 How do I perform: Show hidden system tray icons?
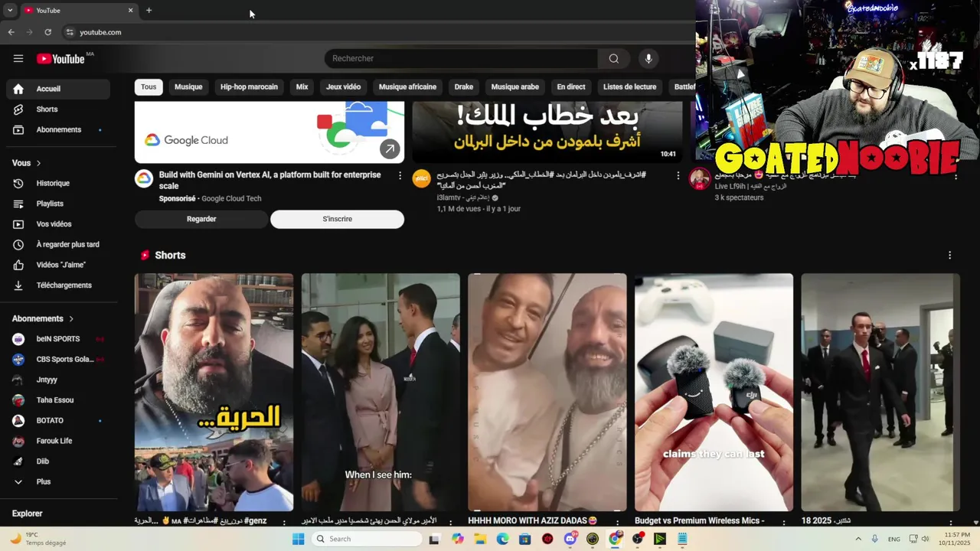click(858, 539)
